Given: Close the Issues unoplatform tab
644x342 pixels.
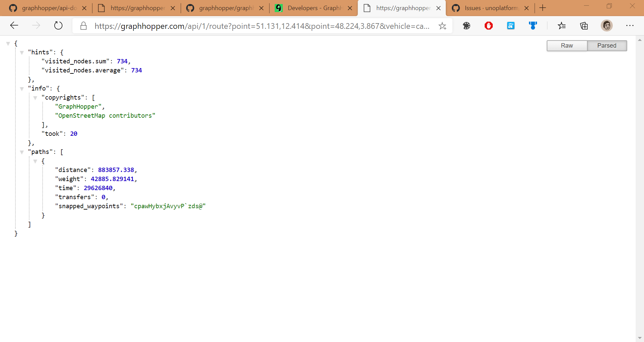Looking at the screenshot, I should [527, 8].
